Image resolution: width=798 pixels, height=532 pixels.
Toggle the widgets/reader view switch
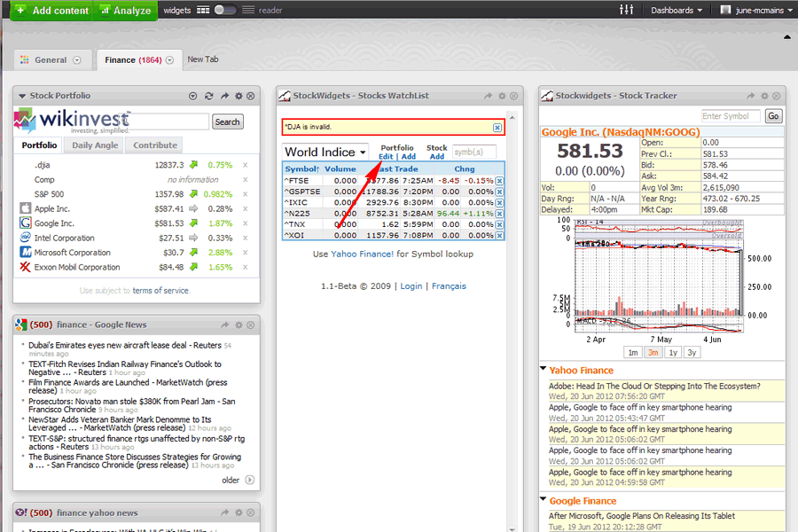(x=225, y=10)
